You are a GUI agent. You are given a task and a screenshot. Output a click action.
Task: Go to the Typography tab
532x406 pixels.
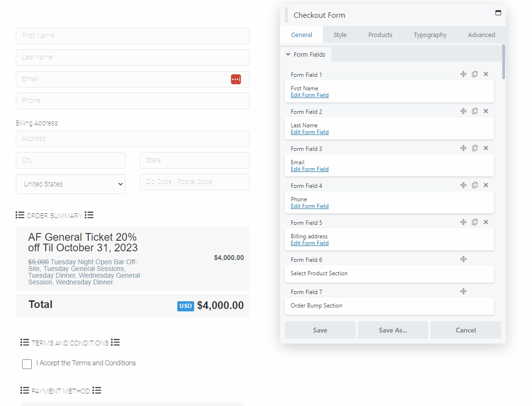coord(430,35)
